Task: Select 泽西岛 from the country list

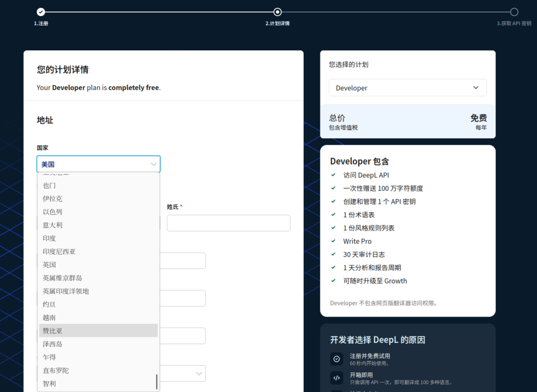Action: (98, 344)
